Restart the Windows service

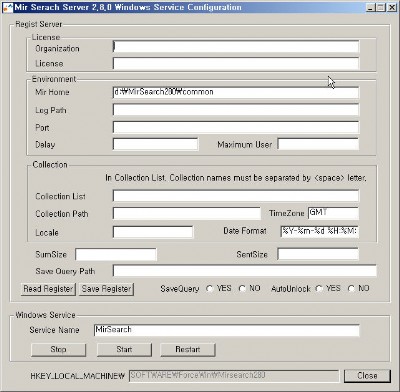188,350
